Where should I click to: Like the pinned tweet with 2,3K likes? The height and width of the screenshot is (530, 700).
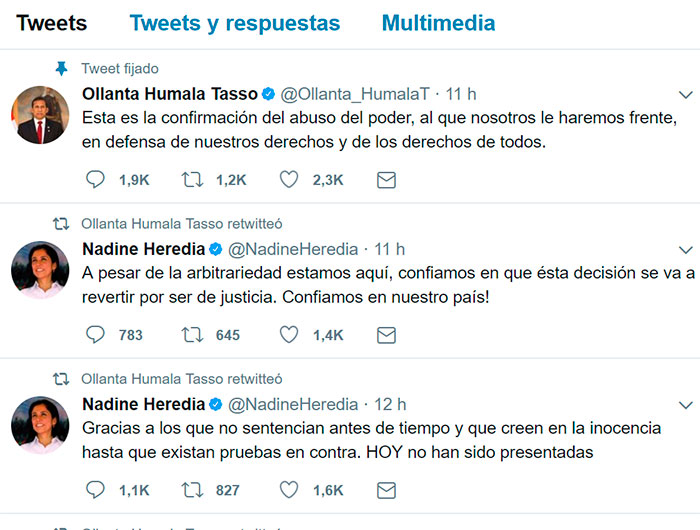pos(289,179)
